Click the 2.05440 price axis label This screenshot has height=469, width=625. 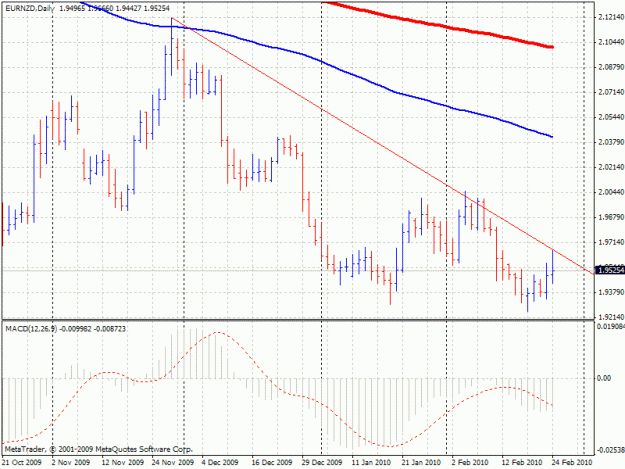[611, 117]
